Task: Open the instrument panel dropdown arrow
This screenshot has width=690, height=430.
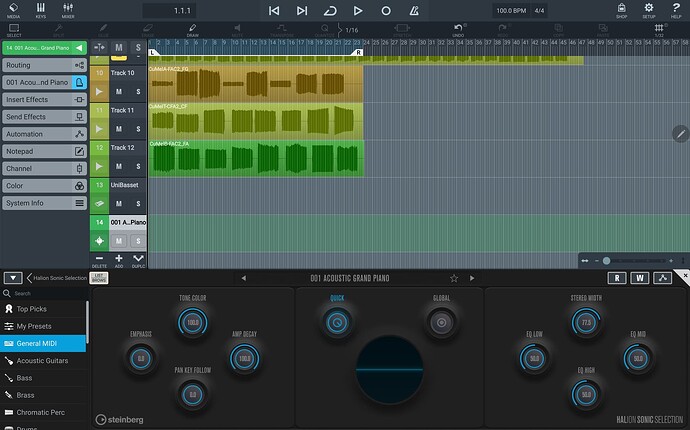Action: click(13, 278)
